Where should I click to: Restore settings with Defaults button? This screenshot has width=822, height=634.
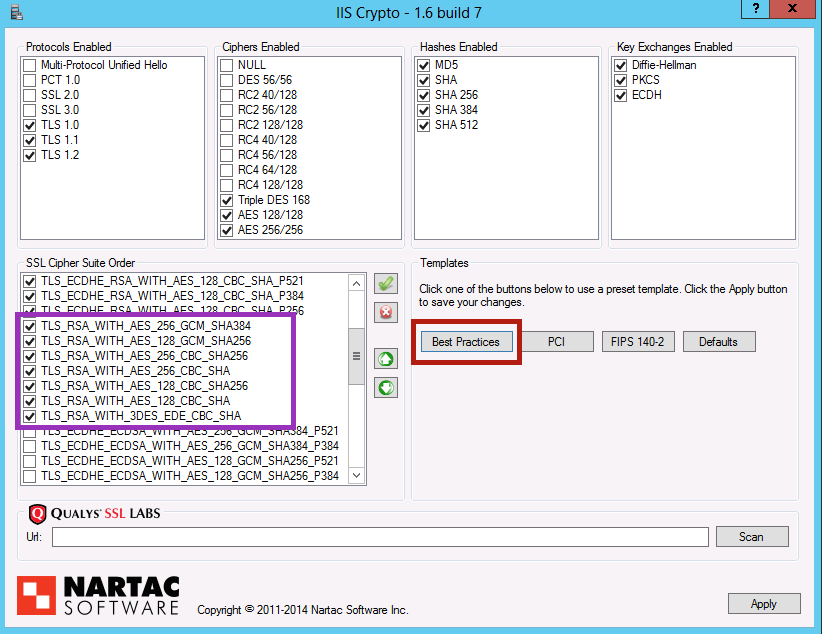pyautogui.click(x=719, y=342)
